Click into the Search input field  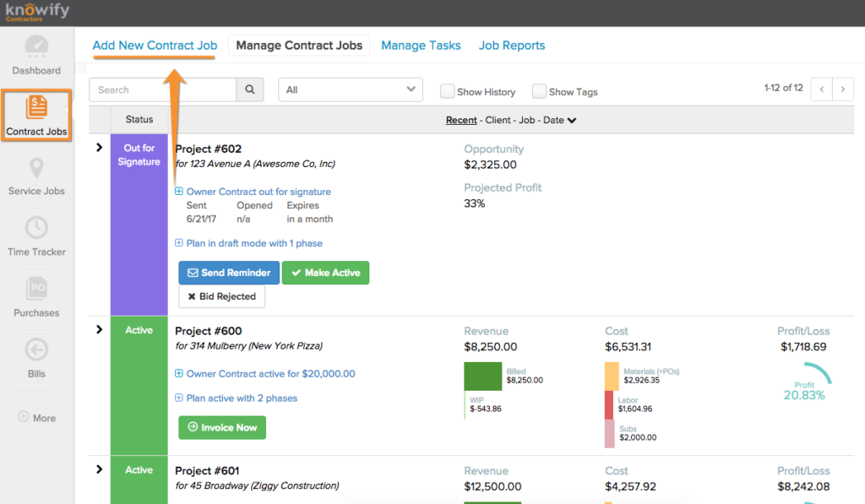[x=163, y=90]
